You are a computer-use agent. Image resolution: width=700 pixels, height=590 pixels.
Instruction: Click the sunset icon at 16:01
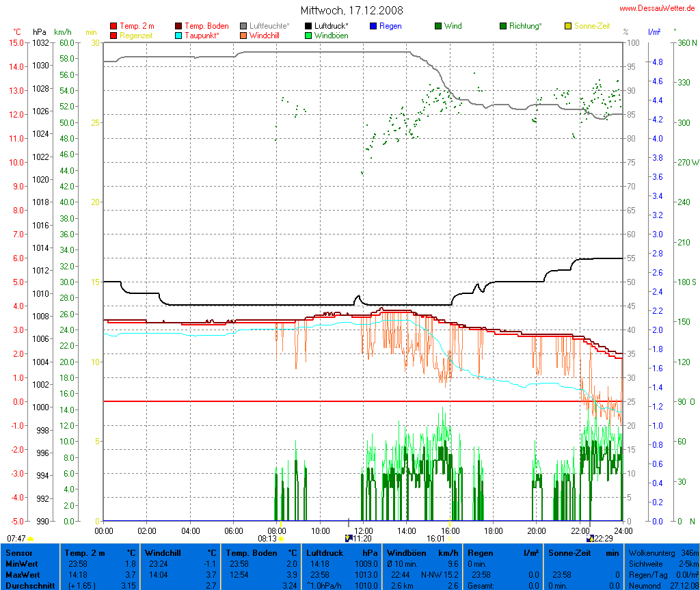click(450, 539)
